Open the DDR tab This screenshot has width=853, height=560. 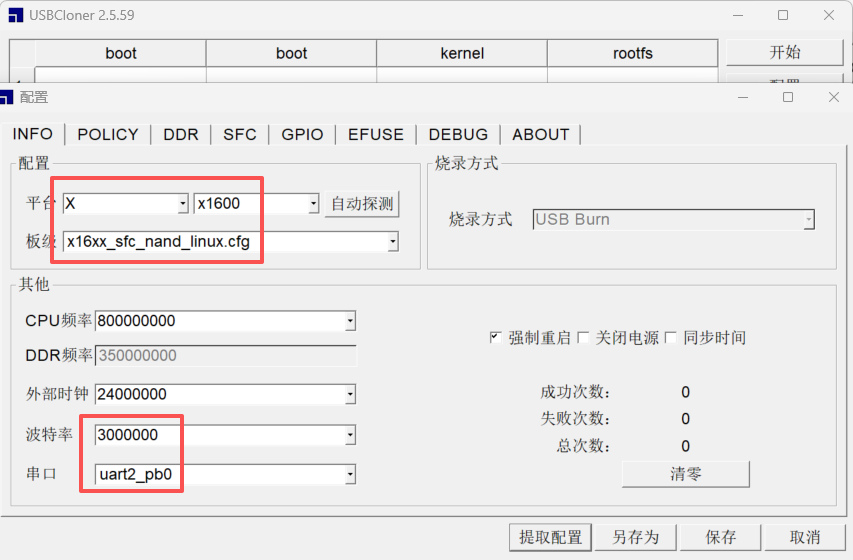point(181,134)
